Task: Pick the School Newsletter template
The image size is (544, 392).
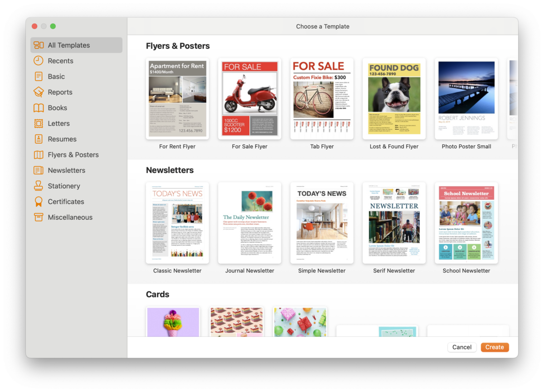Action: 466,222
